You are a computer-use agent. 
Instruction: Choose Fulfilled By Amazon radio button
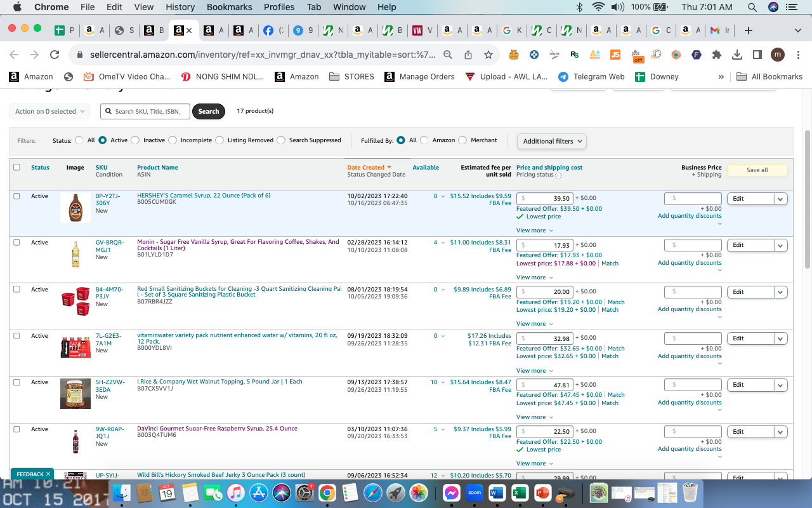pos(424,140)
